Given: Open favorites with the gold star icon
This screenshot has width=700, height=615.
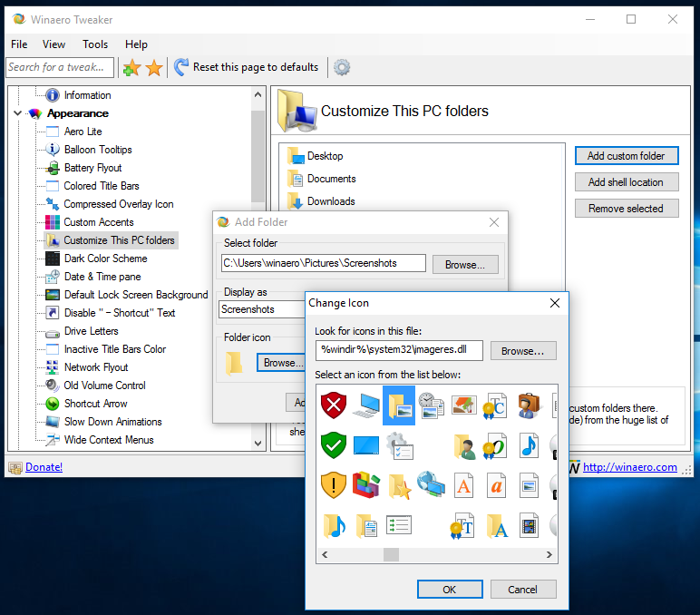Looking at the screenshot, I should point(154,68).
